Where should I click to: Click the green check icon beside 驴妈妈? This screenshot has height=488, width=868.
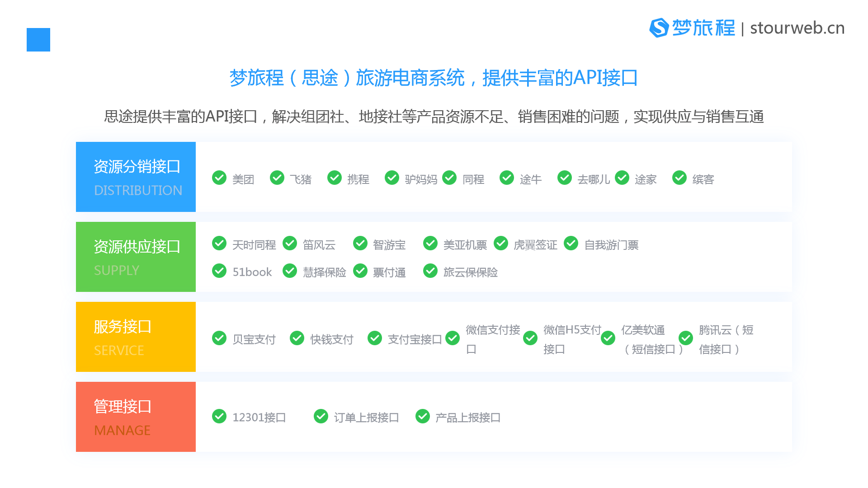point(392,178)
